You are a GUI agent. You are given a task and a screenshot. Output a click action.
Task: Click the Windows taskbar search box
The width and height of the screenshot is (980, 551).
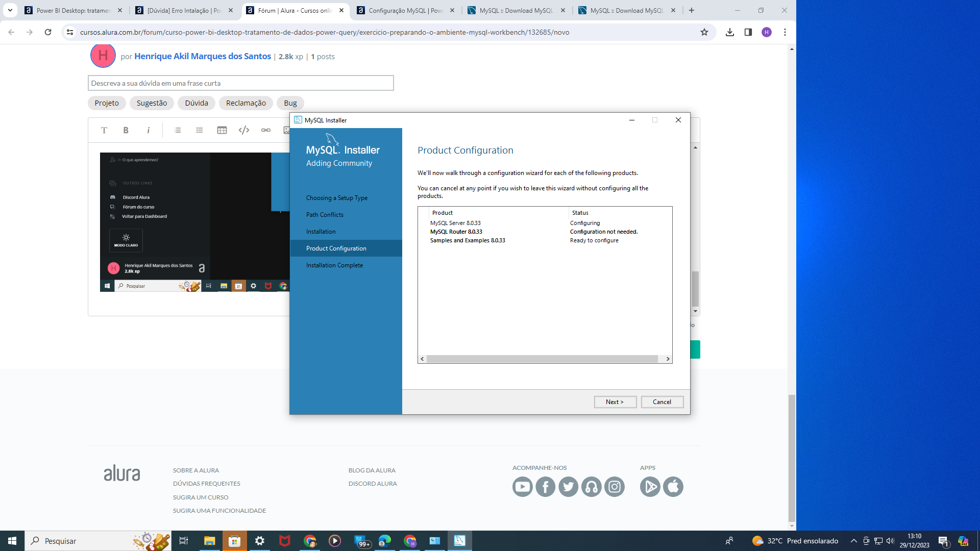98,541
